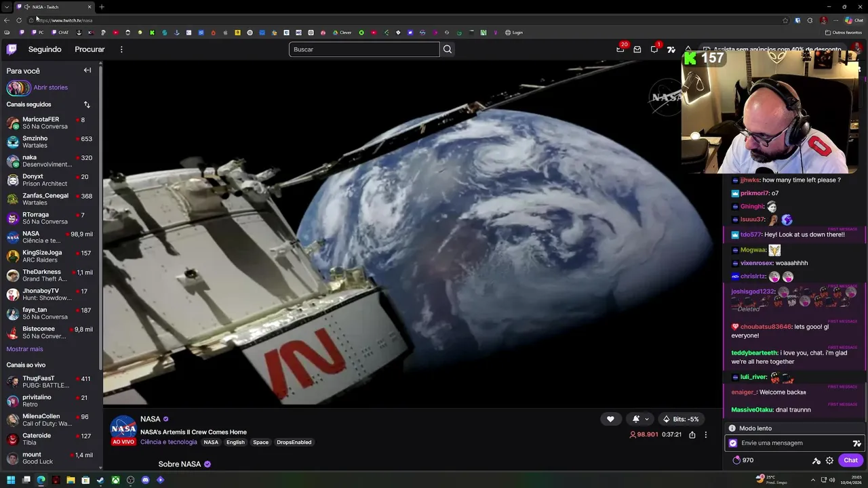Open the Procurar tab

90,49
